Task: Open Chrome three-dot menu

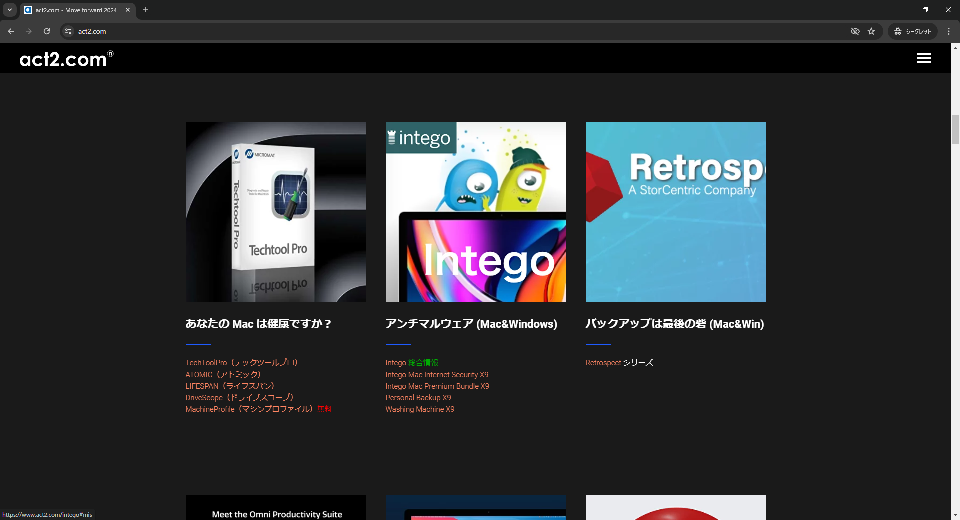Action: tap(948, 31)
